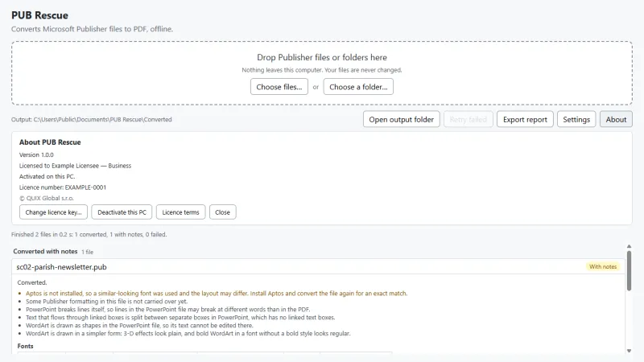The height and width of the screenshot is (362, 644).
Task: Click the Choose a folder... button
Action: pos(358,87)
